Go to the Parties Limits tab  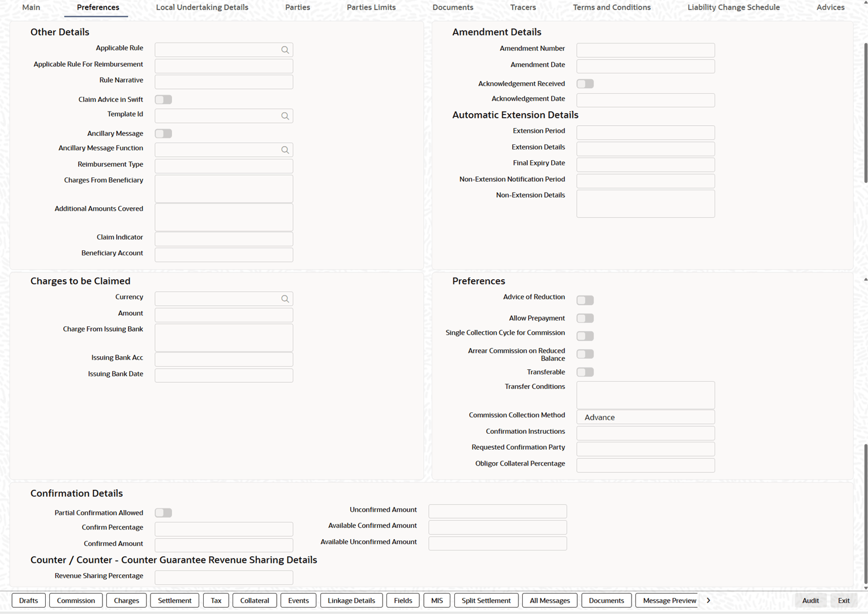371,7
